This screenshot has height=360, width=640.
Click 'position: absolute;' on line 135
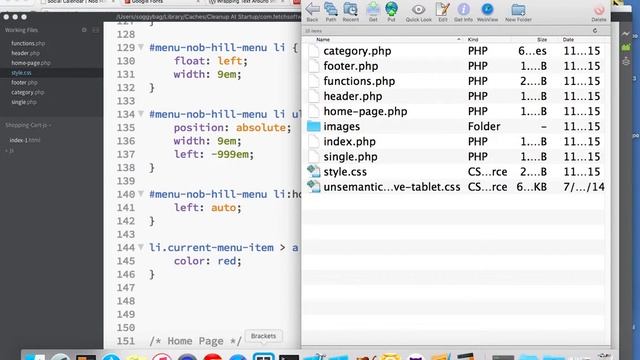(x=232, y=128)
